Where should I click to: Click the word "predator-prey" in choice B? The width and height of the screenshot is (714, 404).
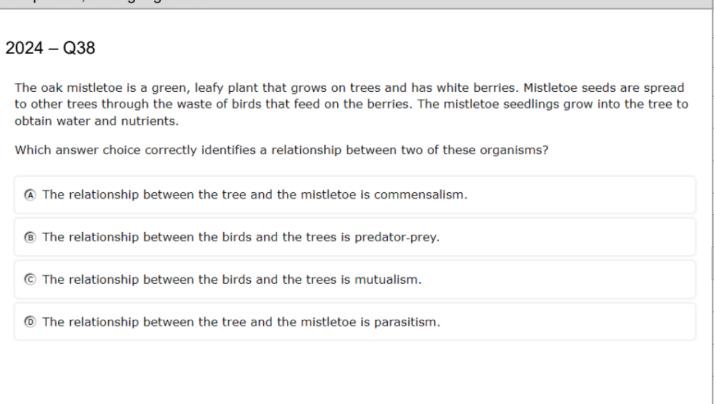tap(397, 237)
